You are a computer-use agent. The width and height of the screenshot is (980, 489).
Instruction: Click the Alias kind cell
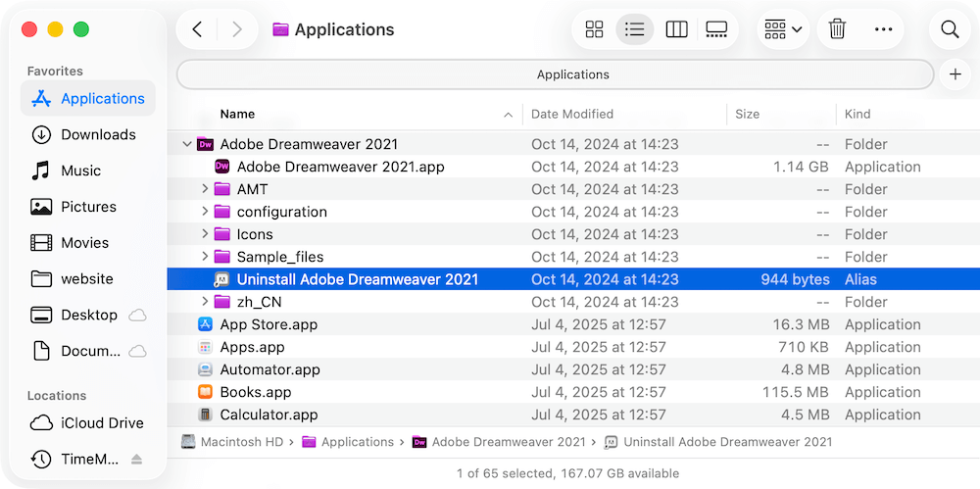[x=860, y=279]
